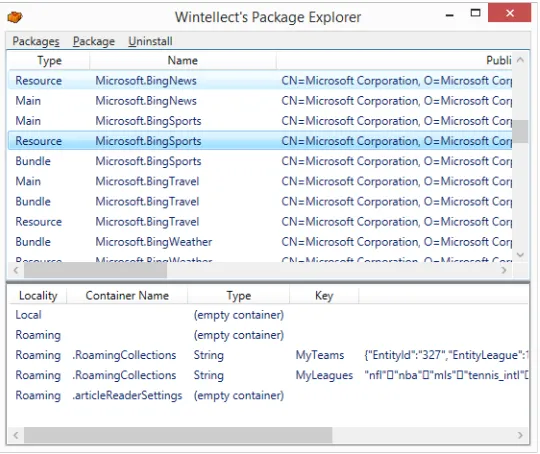Screen dimensions: 540x454
Task: Click the settings pane horizontal scrollbar thumb
Action: click(x=178, y=435)
